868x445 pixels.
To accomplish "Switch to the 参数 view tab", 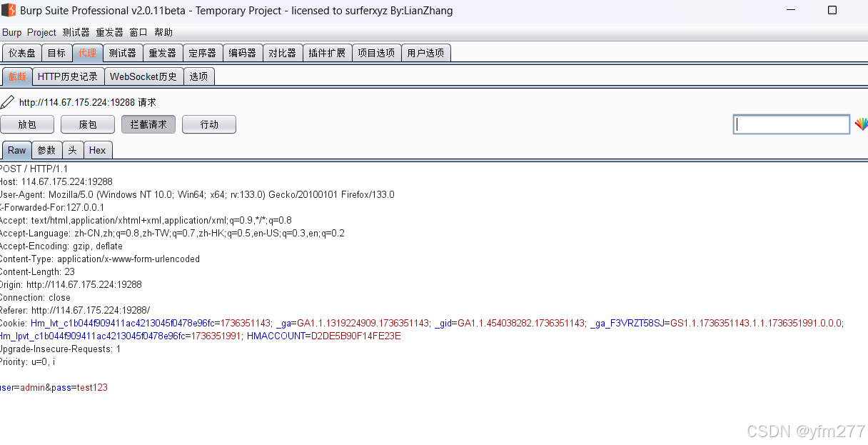I will point(46,150).
